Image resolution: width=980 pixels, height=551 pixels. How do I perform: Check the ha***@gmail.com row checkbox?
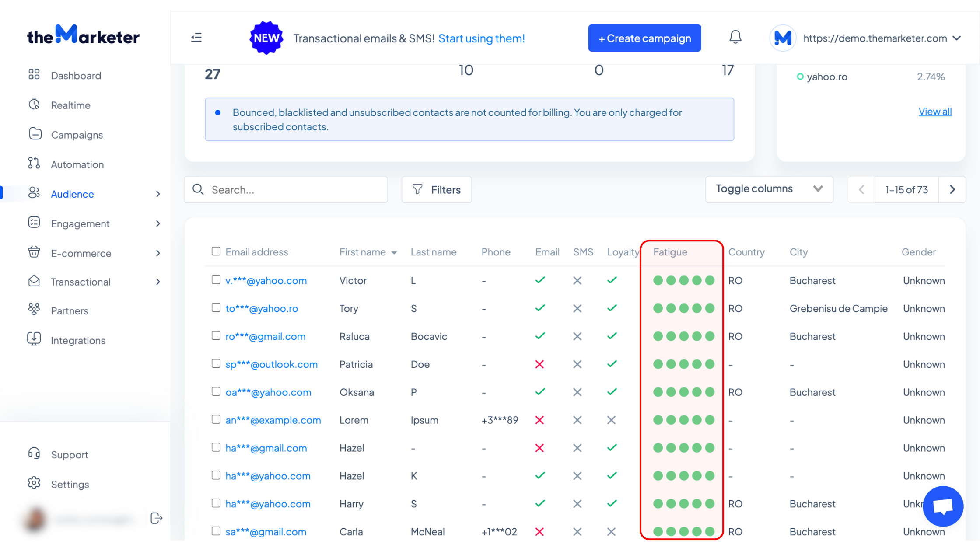(216, 447)
